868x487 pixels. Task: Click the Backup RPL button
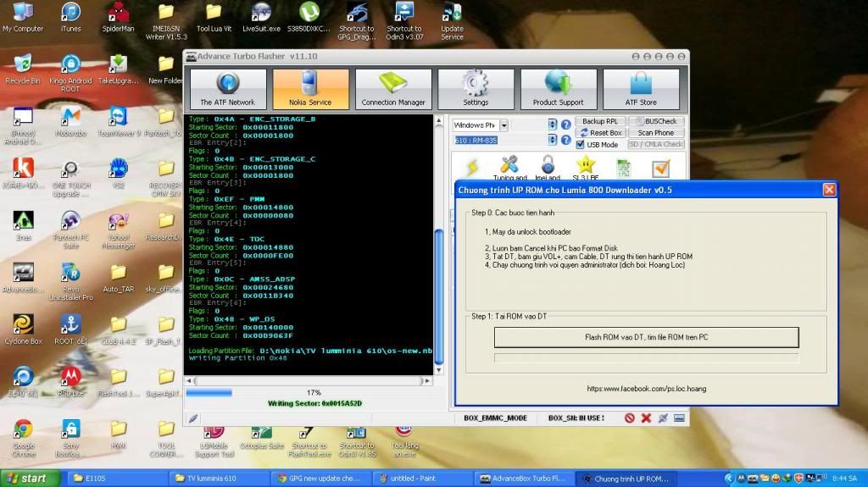(x=600, y=121)
